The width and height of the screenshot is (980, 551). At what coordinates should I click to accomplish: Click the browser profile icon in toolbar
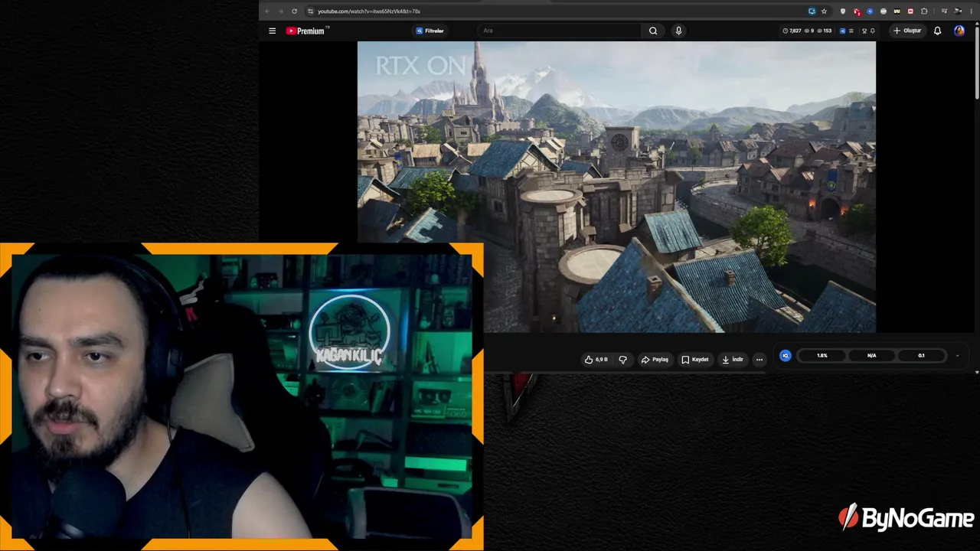tap(957, 11)
